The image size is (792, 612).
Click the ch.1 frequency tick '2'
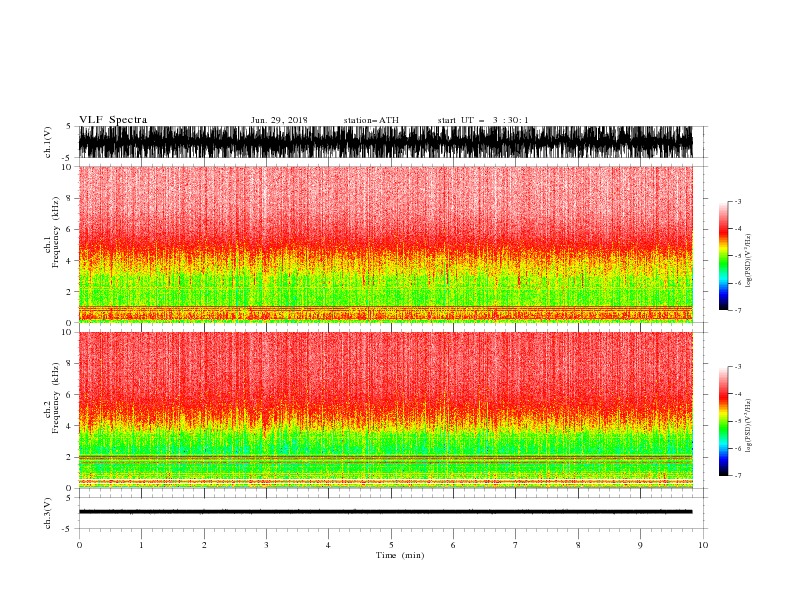[69, 292]
